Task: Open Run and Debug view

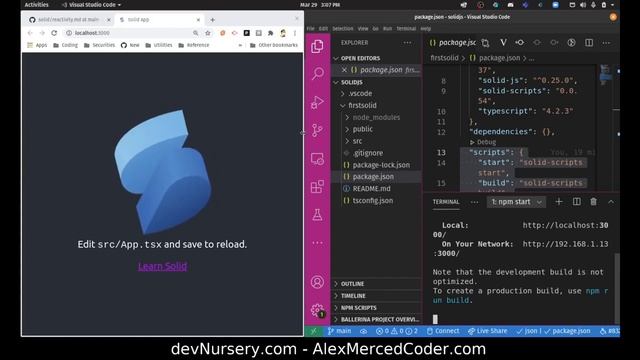Action: pyautogui.click(x=317, y=102)
